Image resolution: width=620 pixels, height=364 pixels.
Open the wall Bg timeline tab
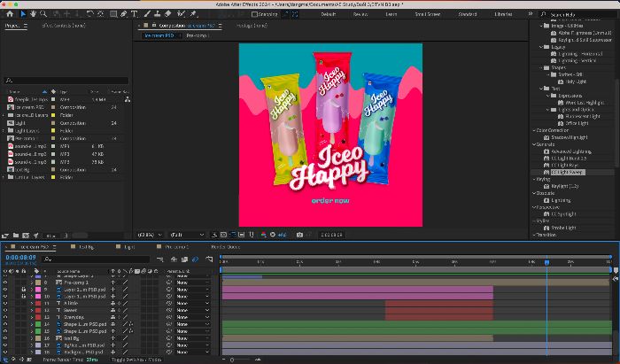(x=86, y=247)
